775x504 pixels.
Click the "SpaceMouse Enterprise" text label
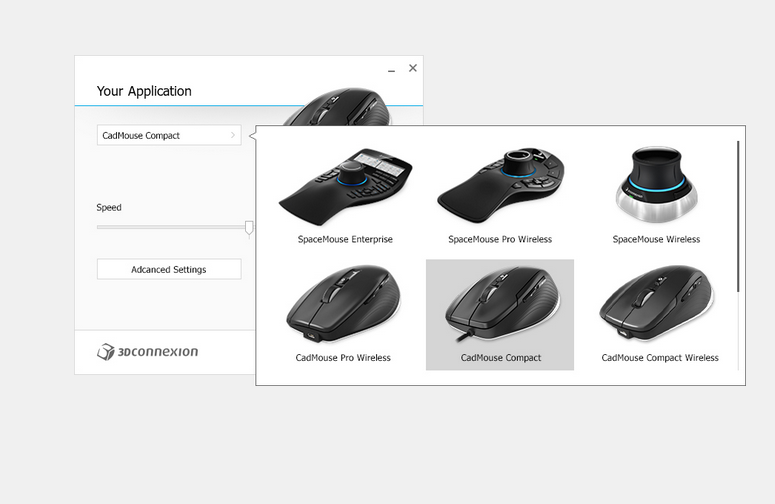(x=345, y=240)
